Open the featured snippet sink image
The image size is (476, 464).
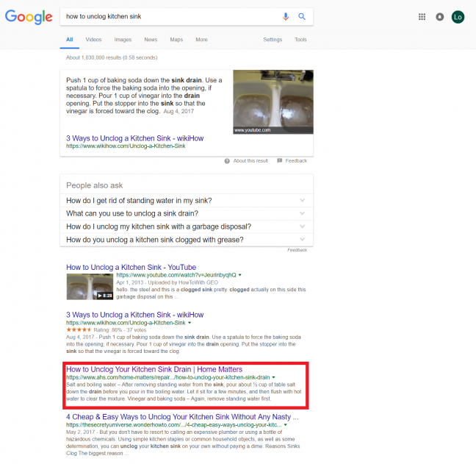point(273,101)
